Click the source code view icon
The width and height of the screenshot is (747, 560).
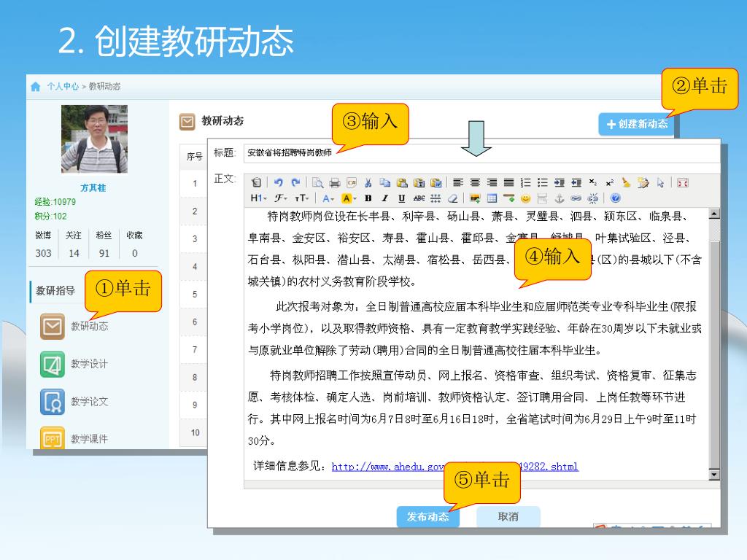pyautogui.click(x=256, y=182)
